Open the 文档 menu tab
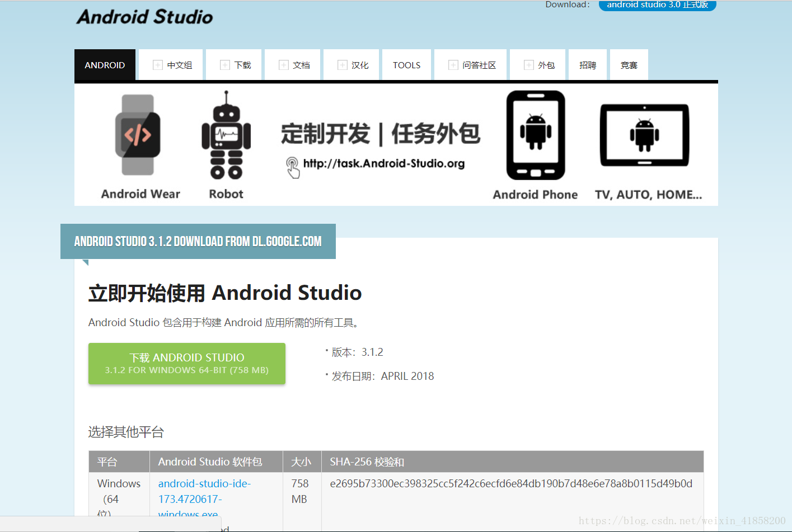Screen dimensions: 792x532 click(292, 65)
